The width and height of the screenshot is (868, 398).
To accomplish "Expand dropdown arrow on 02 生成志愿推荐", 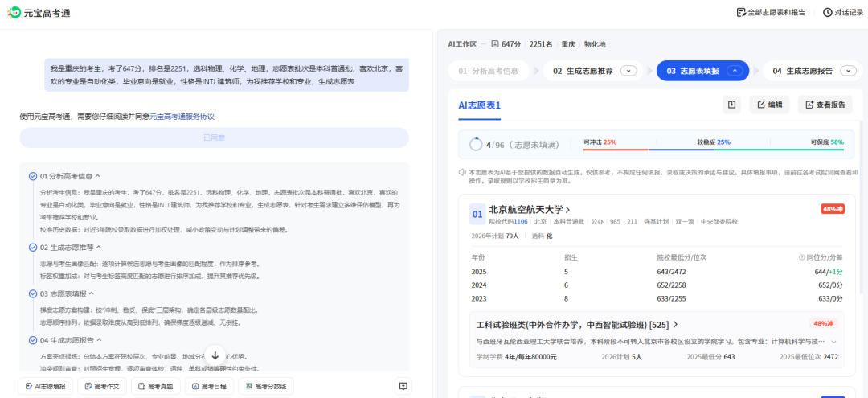I will pos(628,71).
